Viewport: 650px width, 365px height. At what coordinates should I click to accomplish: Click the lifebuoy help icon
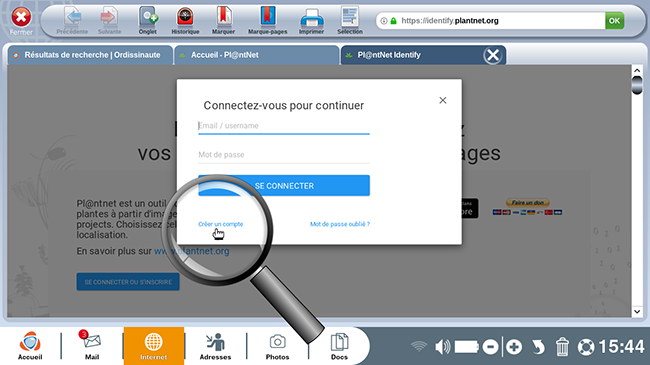(x=586, y=347)
